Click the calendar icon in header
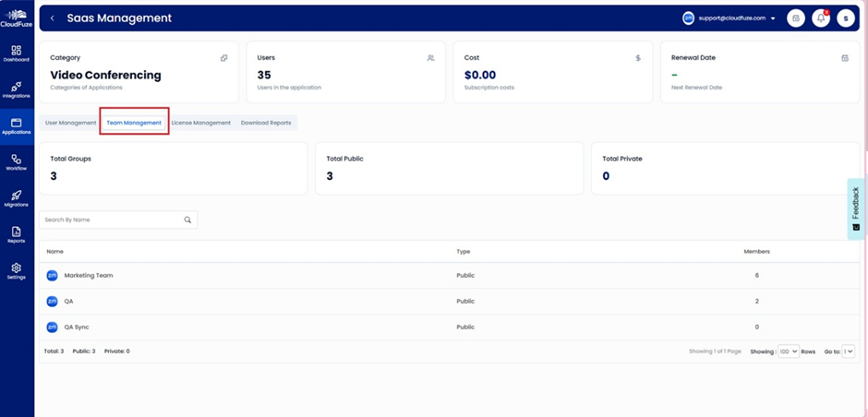Screen dimensions: 868x417 (795, 18)
